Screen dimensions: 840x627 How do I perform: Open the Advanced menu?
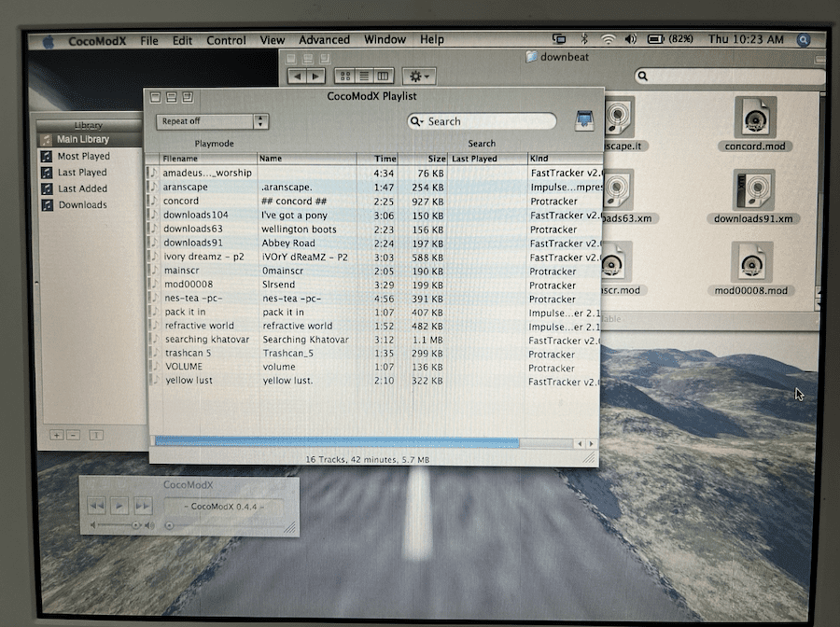pos(324,39)
